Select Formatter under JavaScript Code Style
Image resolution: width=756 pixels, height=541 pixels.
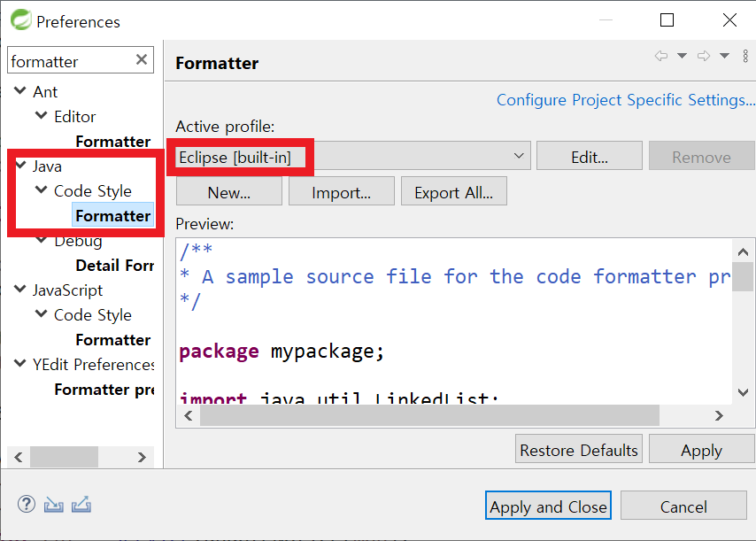[x=112, y=339]
